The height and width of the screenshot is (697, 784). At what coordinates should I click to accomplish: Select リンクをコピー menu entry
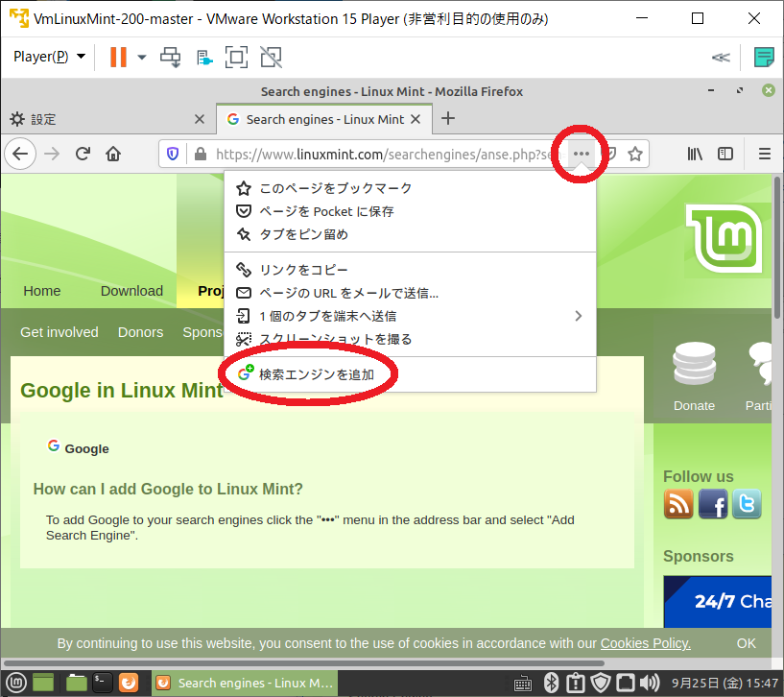410,270
